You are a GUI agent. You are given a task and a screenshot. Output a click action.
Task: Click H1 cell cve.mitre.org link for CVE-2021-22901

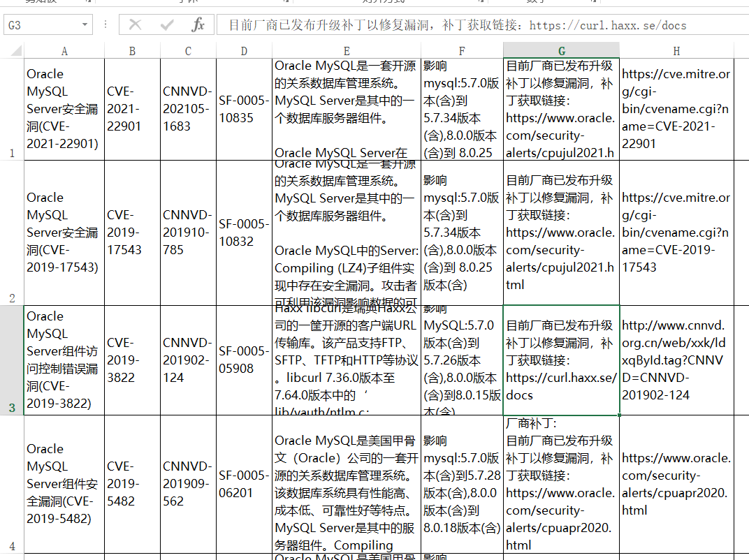coord(676,110)
